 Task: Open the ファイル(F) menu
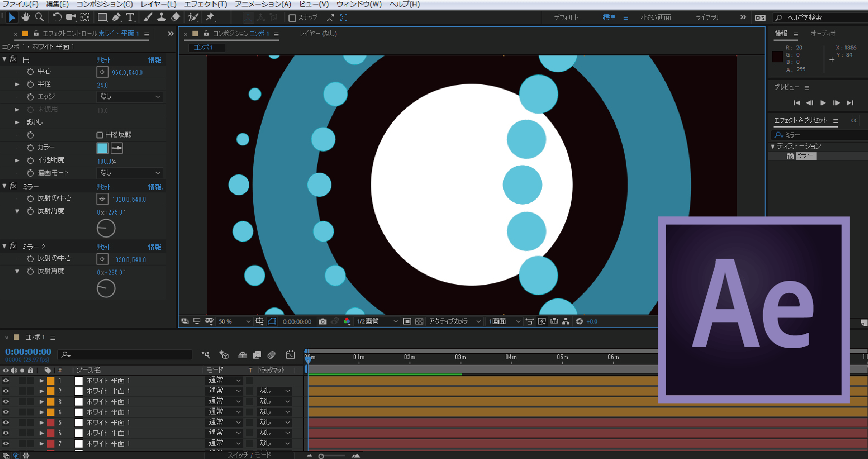click(x=20, y=4)
